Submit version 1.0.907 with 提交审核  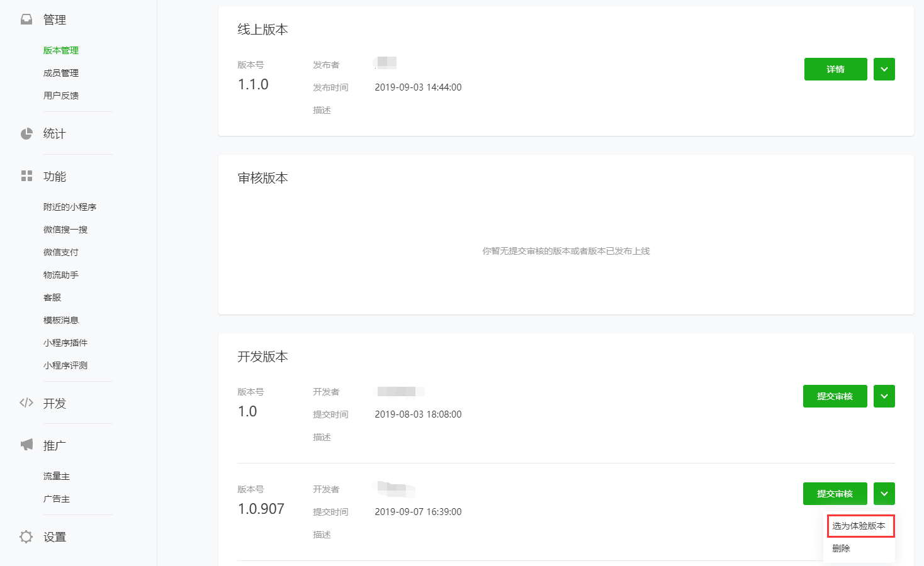click(835, 494)
